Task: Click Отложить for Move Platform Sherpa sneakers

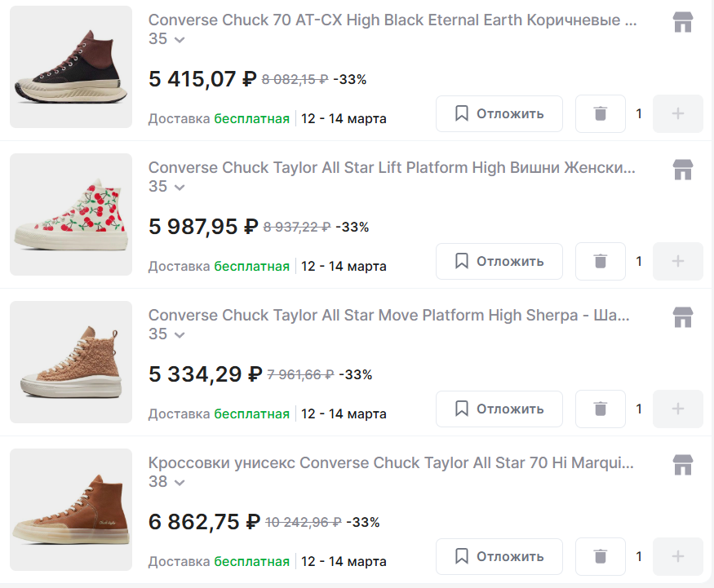Action: [x=499, y=409]
